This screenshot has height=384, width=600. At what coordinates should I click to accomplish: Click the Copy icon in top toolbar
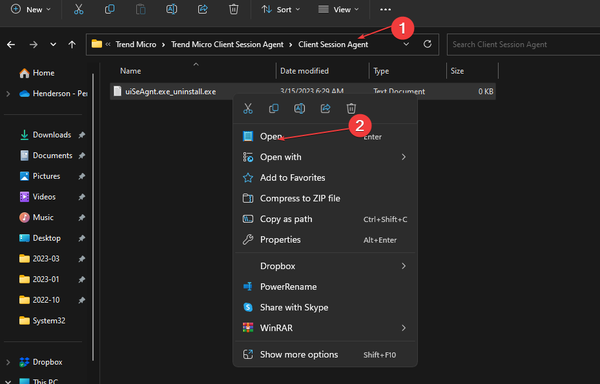click(x=110, y=10)
